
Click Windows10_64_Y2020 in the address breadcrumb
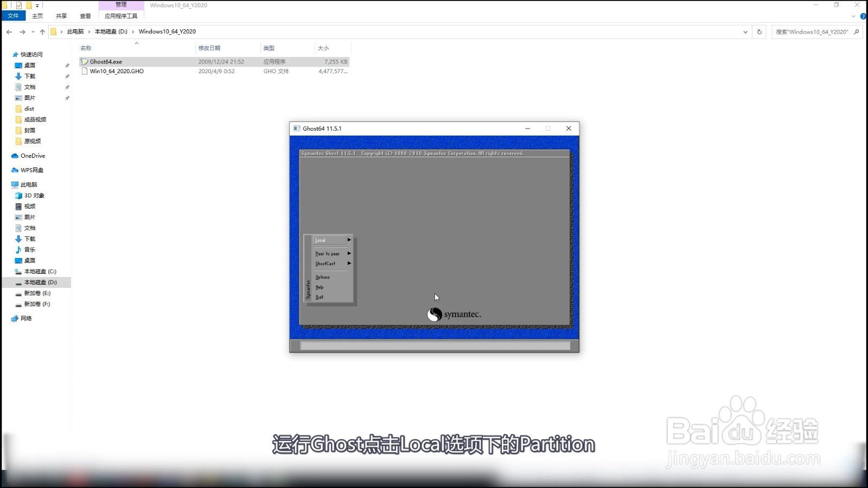tap(167, 31)
